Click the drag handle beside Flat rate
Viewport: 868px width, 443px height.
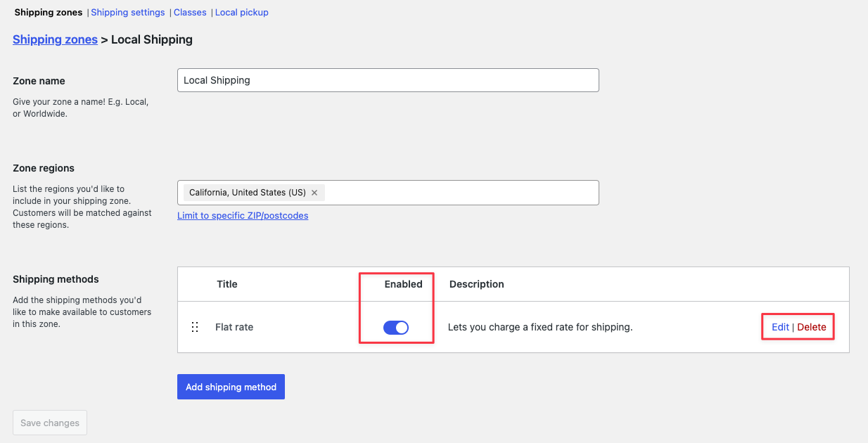(x=195, y=326)
